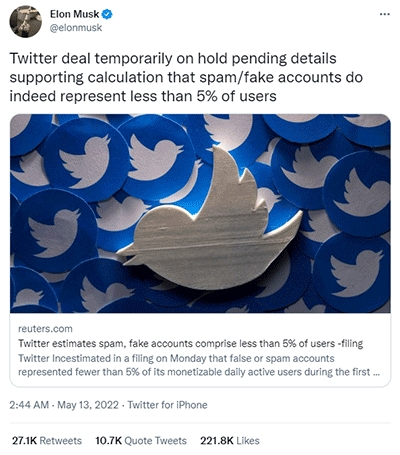The width and height of the screenshot is (400, 455).
Task: Open Elon Musk's profile picture
Action: pos(26,21)
